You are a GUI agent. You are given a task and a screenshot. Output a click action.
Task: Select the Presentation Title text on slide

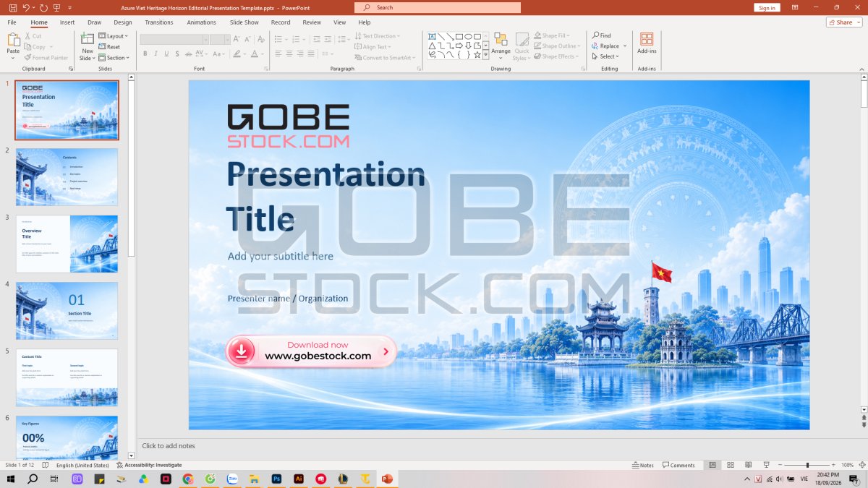[325, 197]
